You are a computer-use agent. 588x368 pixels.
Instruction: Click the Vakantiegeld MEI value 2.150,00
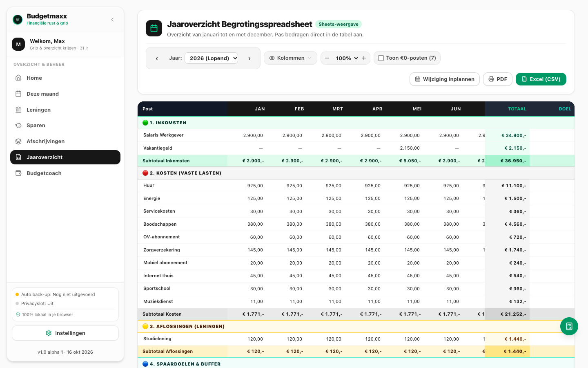[x=410, y=148]
